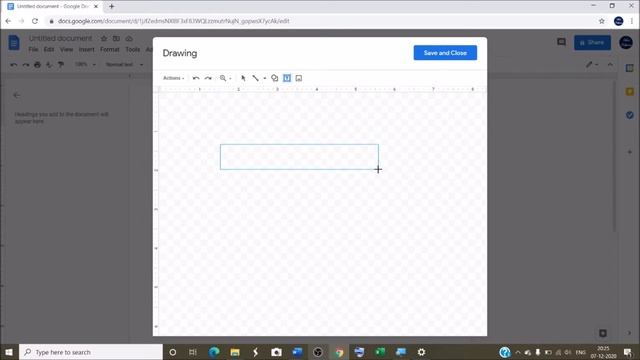Star the Untitled document

click(x=104, y=38)
